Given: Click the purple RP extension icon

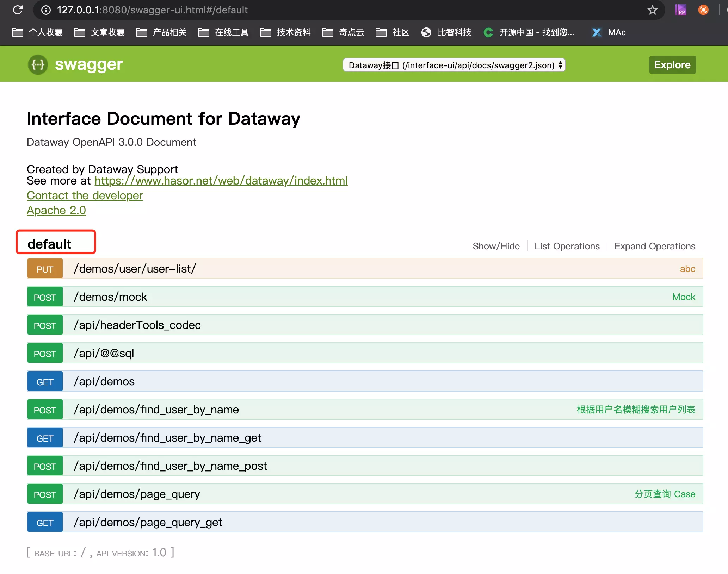Looking at the screenshot, I should tap(680, 10).
